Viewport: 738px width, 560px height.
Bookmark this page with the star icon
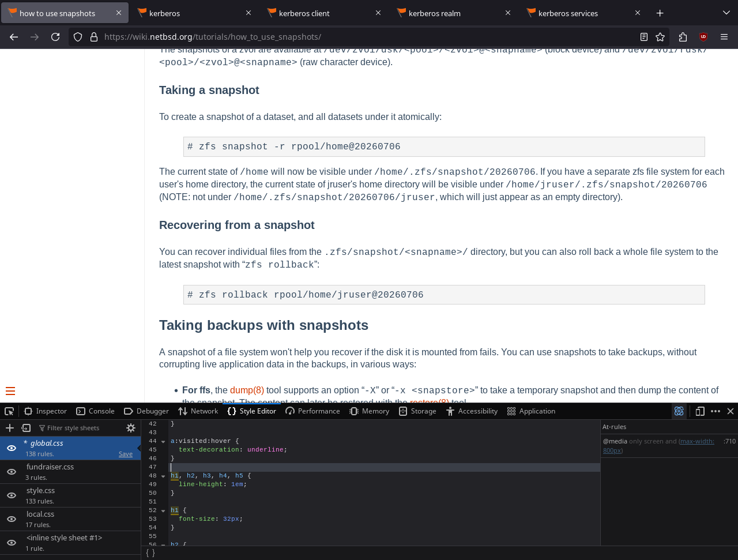[660, 37]
